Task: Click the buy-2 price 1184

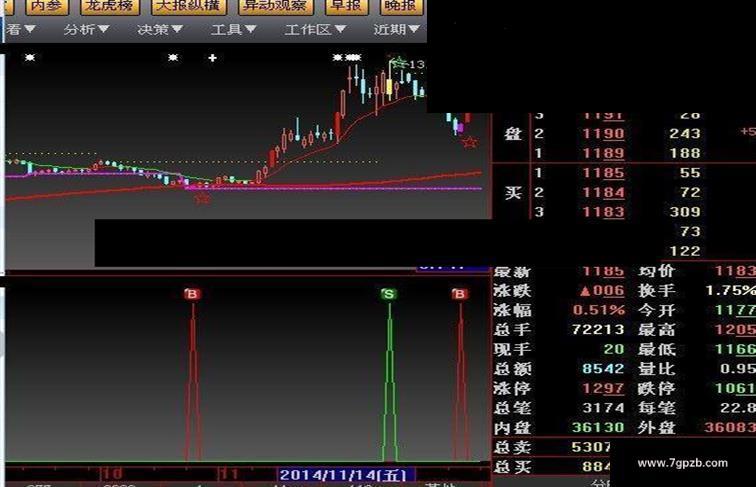Action: (x=604, y=193)
